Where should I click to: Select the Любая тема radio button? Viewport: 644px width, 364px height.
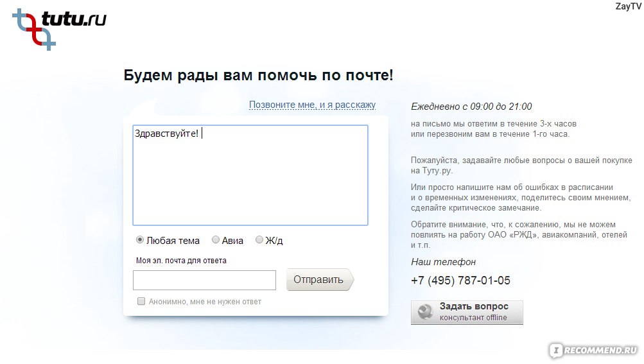(139, 239)
